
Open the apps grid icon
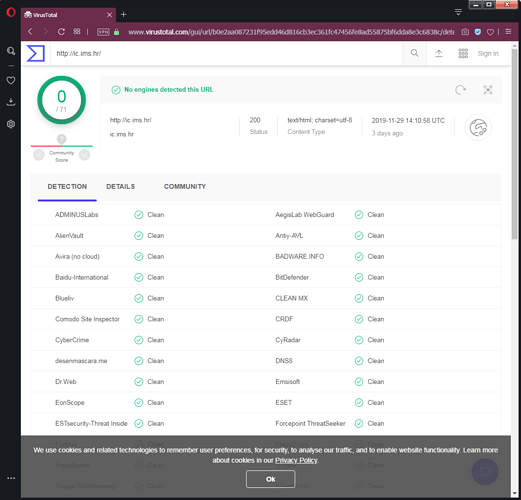pyautogui.click(x=463, y=53)
